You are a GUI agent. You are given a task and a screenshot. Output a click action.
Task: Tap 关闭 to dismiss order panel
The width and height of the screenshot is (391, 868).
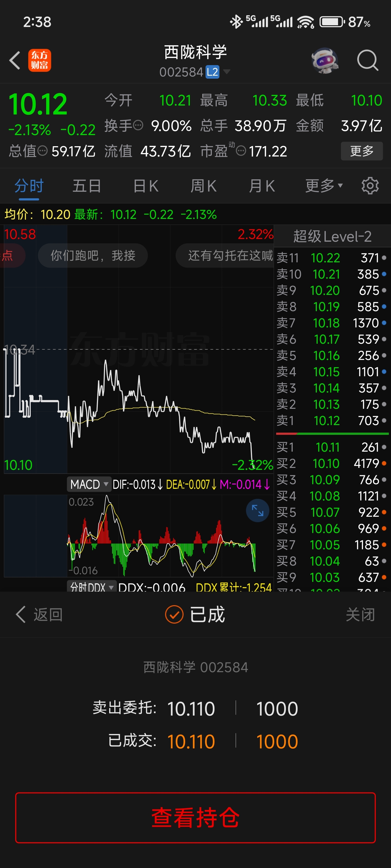(360, 615)
